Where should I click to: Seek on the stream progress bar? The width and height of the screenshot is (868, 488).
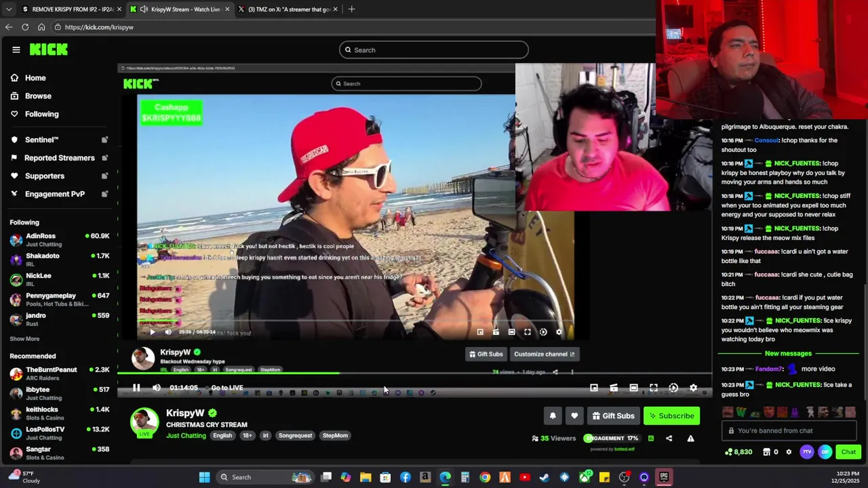(x=414, y=373)
